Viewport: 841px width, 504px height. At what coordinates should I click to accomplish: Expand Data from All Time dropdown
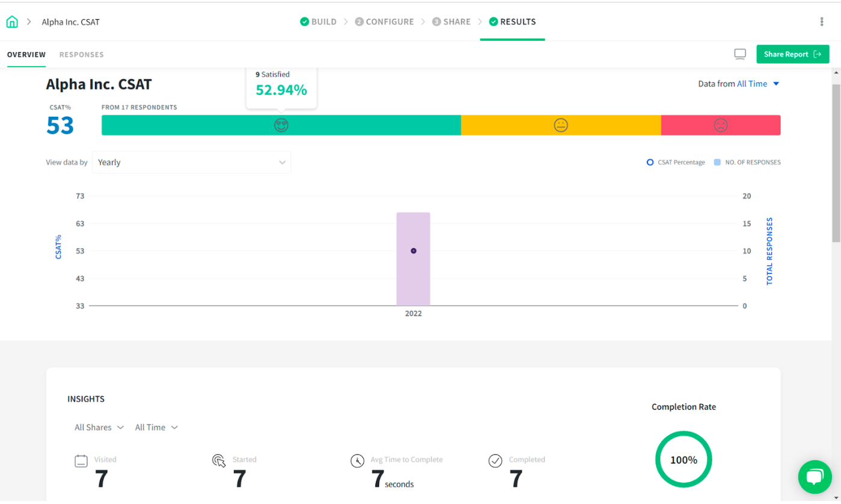739,84
